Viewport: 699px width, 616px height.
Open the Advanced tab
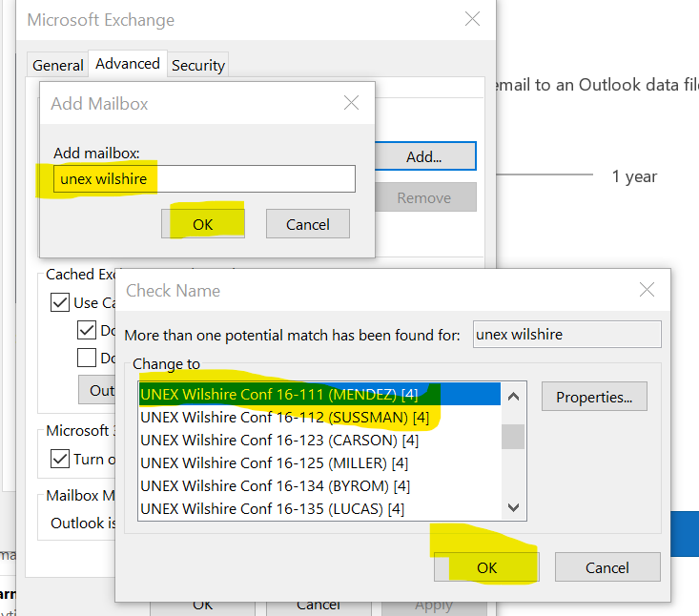click(x=128, y=64)
